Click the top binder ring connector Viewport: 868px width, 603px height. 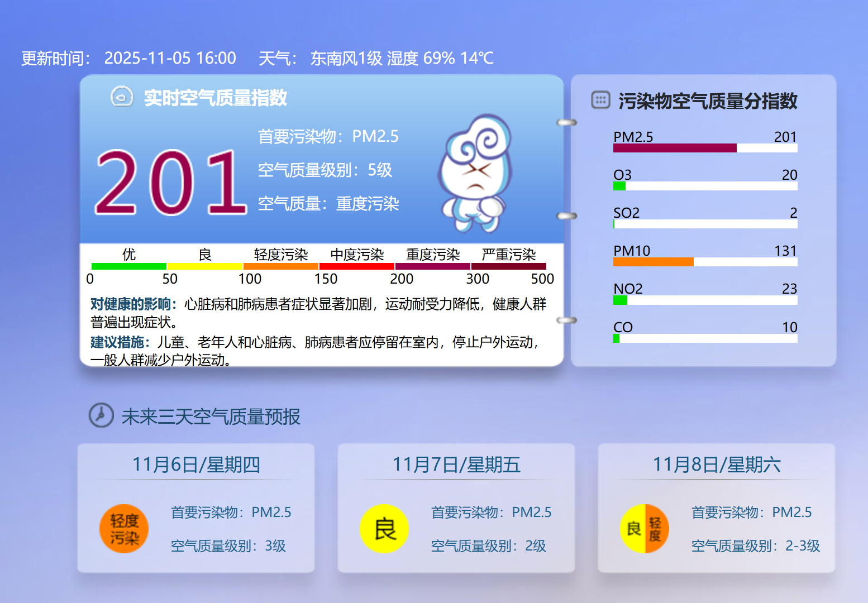567,122
